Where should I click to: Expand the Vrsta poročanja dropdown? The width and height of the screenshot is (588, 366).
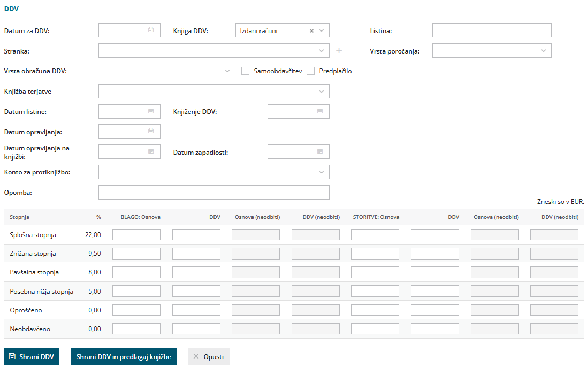coord(544,51)
